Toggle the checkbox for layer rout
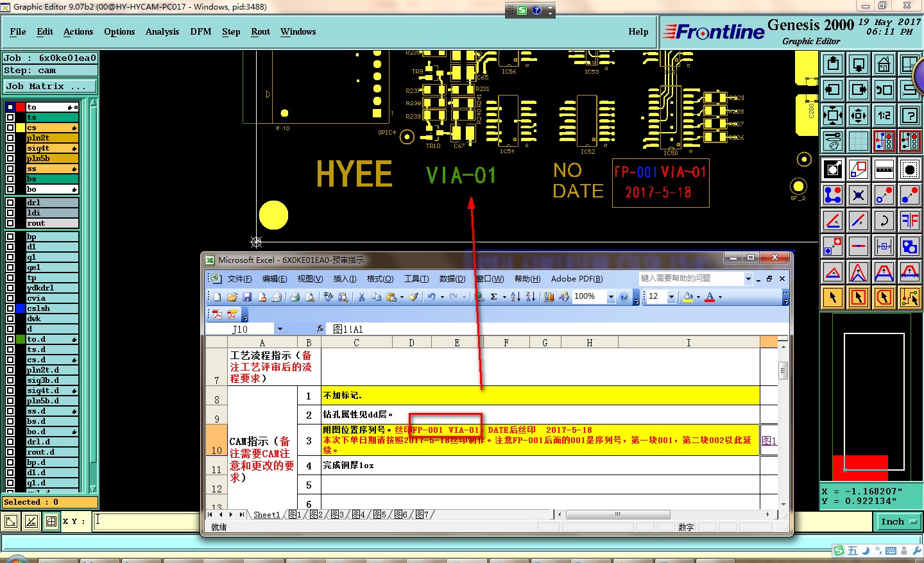This screenshot has height=563, width=924. (10, 223)
